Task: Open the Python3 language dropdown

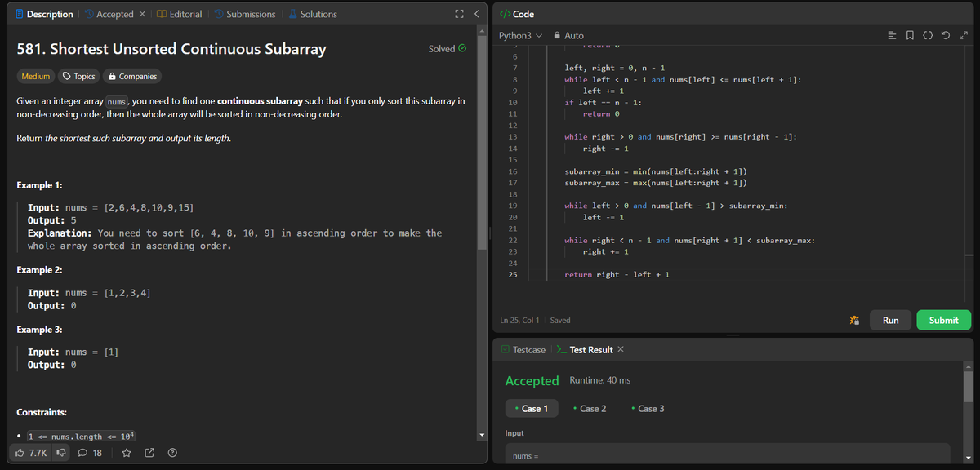Action: [520, 36]
